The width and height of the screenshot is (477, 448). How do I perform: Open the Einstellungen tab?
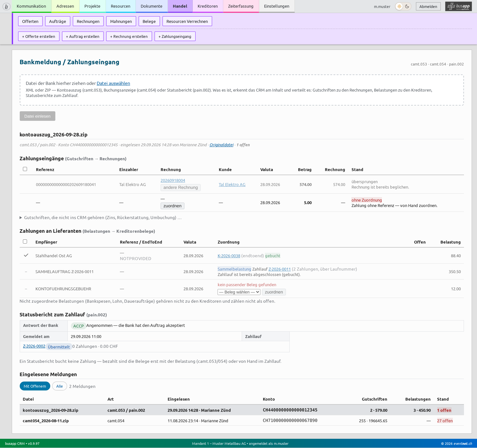pyautogui.click(x=277, y=6)
